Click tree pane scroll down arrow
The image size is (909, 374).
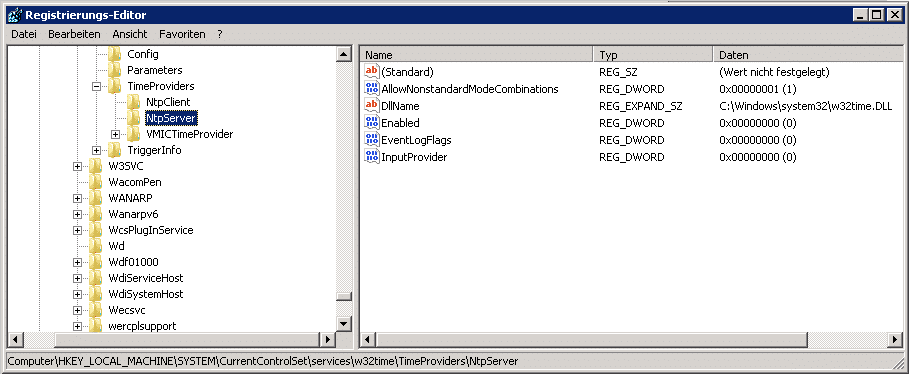click(344, 325)
